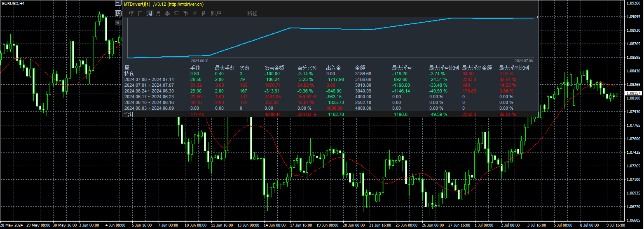Click the total deposit value -1162.78
The image size is (644, 229).
coord(335,114)
